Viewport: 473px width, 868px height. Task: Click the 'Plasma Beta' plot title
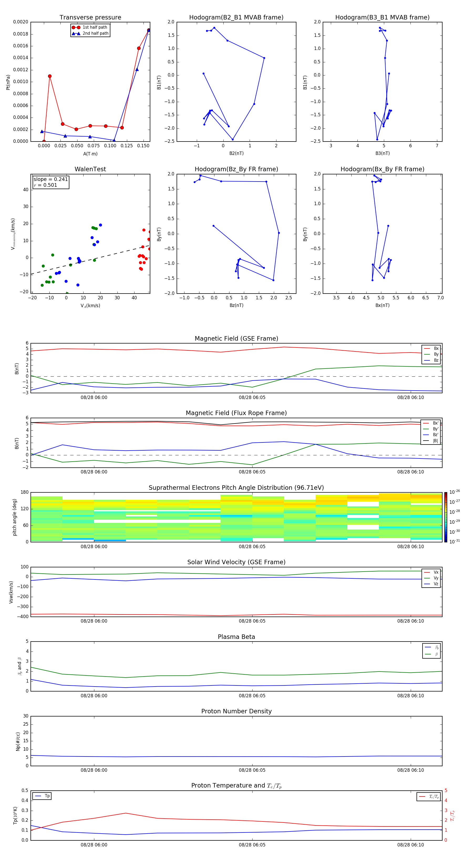[x=236, y=637]
